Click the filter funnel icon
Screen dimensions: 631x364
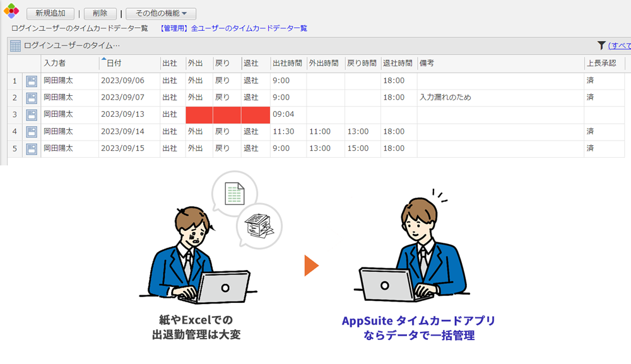[601, 45]
